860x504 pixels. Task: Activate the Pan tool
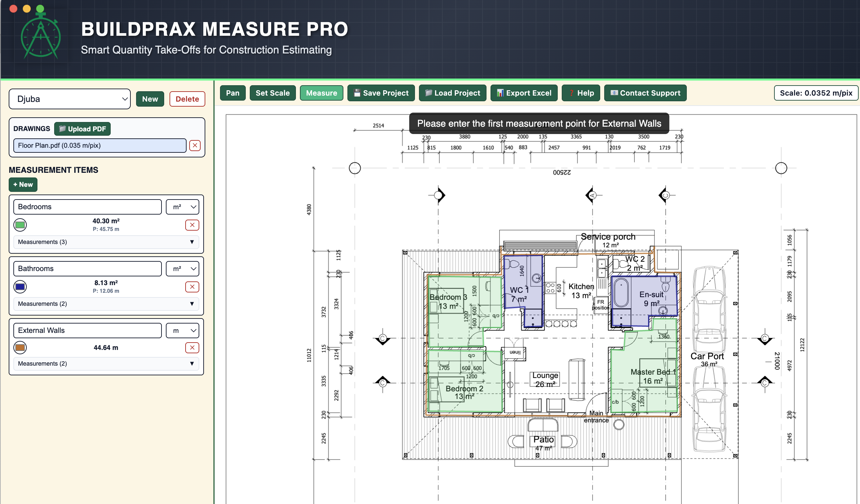click(x=232, y=93)
